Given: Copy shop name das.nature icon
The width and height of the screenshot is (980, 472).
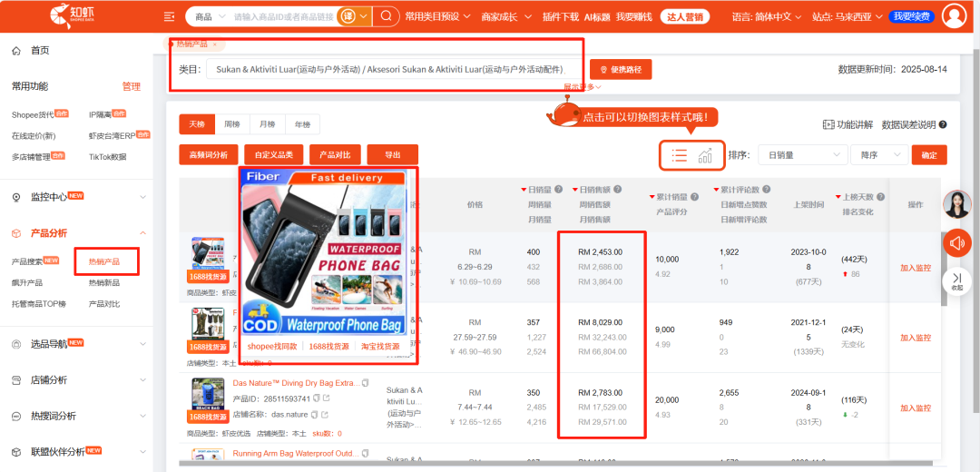Looking at the screenshot, I should (x=315, y=414).
